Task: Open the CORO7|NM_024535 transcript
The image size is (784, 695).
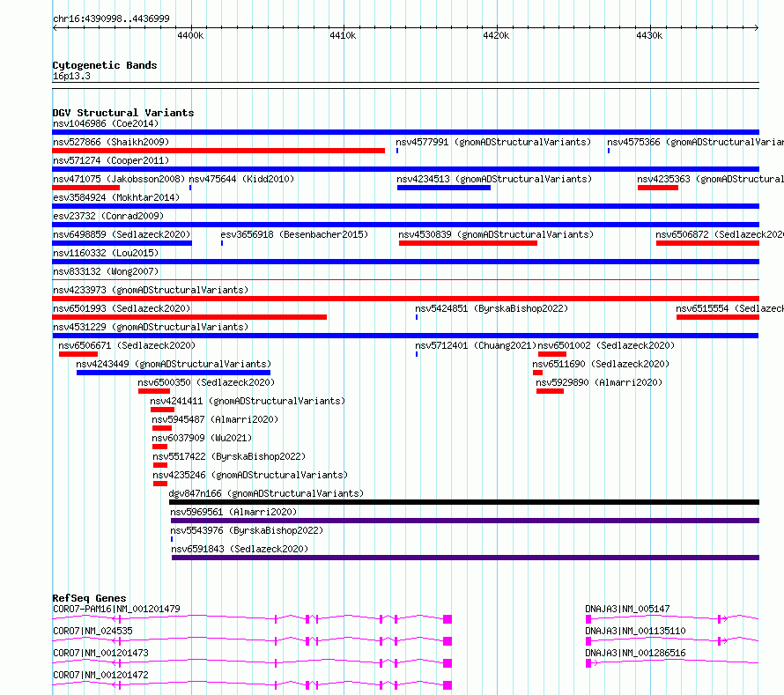Action: point(92,631)
